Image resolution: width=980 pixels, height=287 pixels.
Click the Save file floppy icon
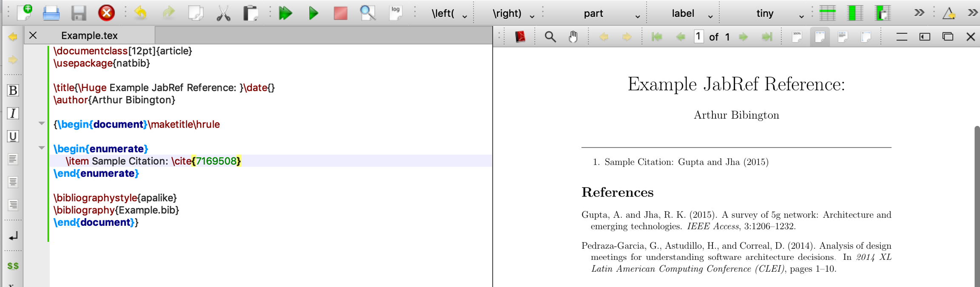point(79,13)
